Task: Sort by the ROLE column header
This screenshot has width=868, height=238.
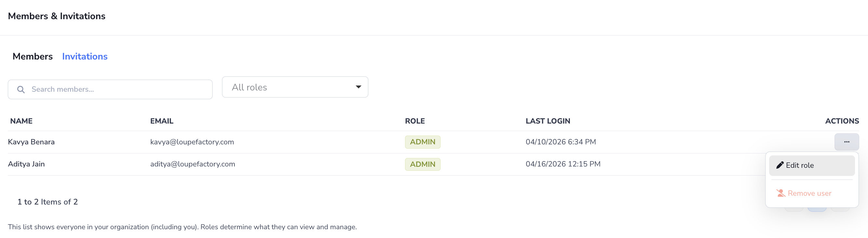Action: [415, 121]
